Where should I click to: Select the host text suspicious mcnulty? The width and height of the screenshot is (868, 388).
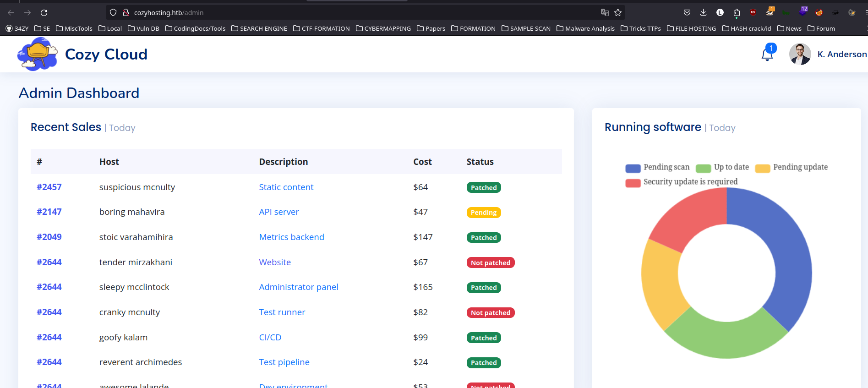137,187
